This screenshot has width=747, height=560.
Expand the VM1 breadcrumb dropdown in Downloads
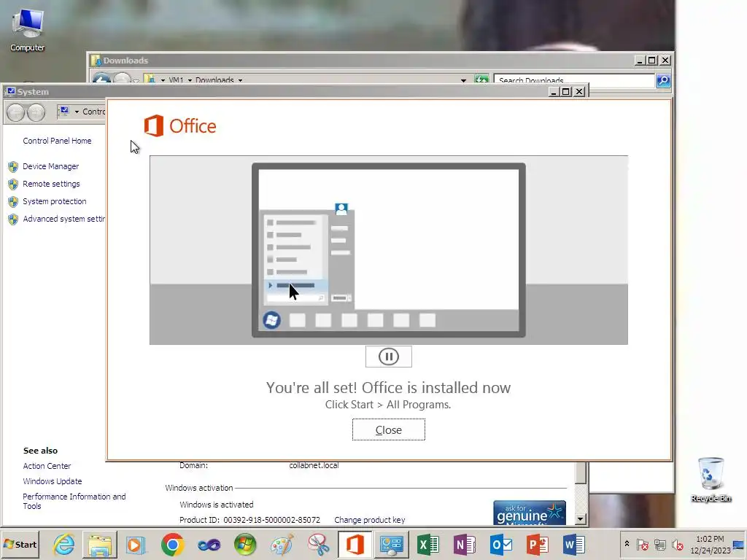pos(190,80)
